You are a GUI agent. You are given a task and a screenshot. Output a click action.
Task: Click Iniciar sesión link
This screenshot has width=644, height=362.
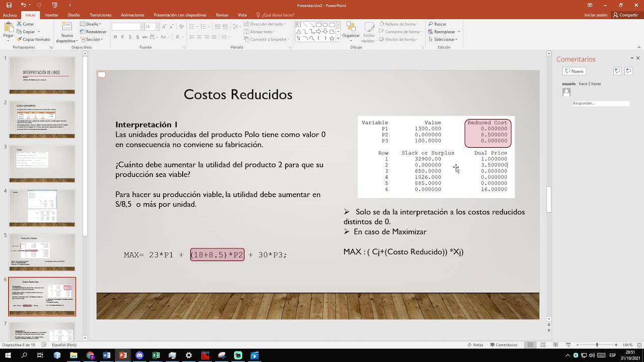coord(596,15)
